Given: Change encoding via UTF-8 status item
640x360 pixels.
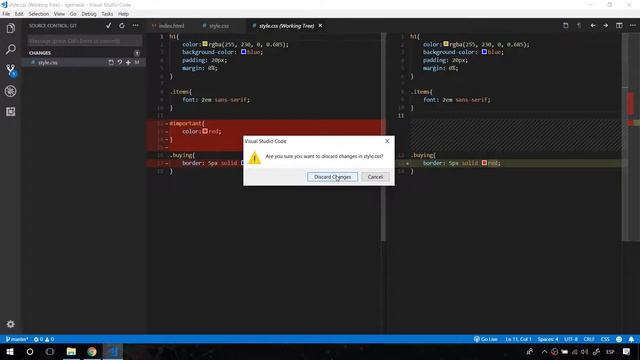Looking at the screenshot, I should click(571, 339).
